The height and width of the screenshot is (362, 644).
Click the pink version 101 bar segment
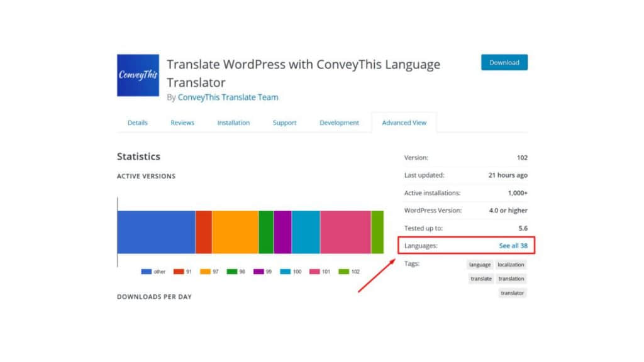345,233
